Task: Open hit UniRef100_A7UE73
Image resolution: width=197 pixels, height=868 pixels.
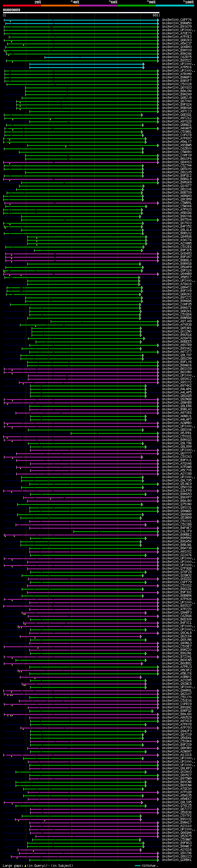Action: tap(177, 34)
